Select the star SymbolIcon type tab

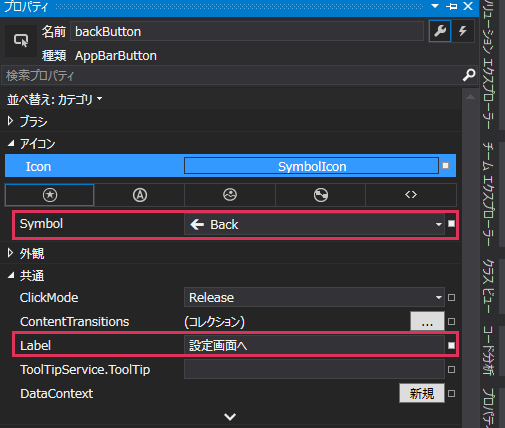50,195
